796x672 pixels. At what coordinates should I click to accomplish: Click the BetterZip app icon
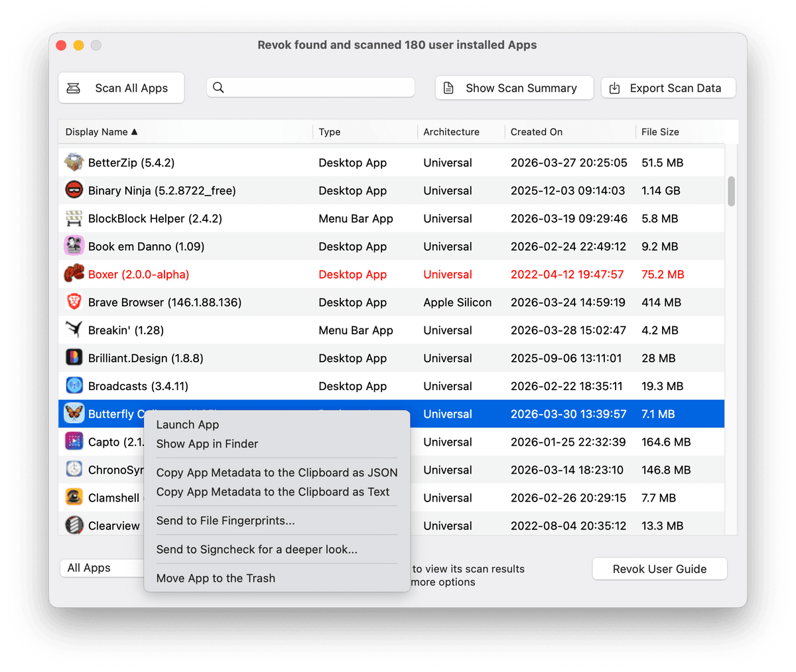coord(74,163)
